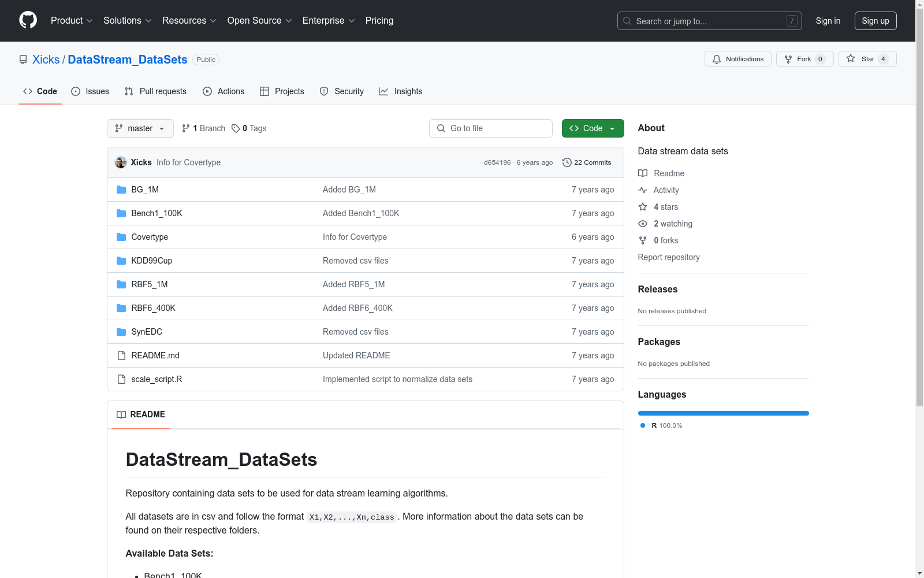Open the 22 Commits link
Screen dimensions: 924x578
pyautogui.click(x=587, y=162)
